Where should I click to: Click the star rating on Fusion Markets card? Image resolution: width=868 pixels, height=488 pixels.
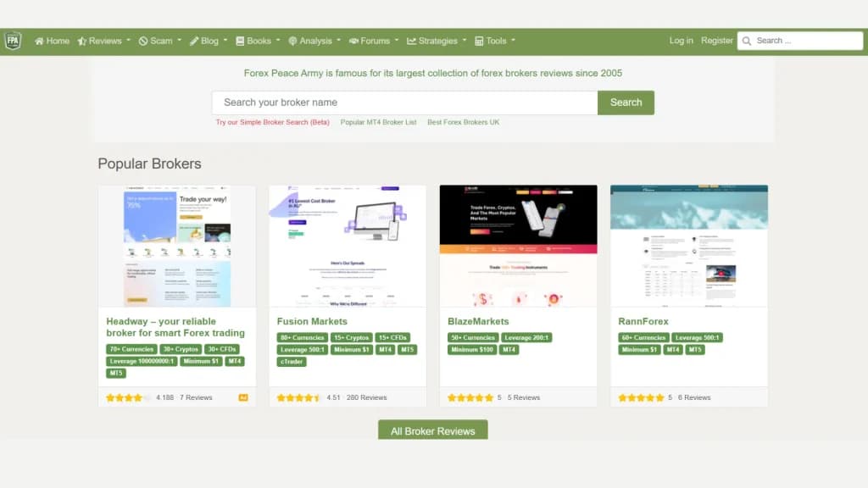click(x=299, y=397)
